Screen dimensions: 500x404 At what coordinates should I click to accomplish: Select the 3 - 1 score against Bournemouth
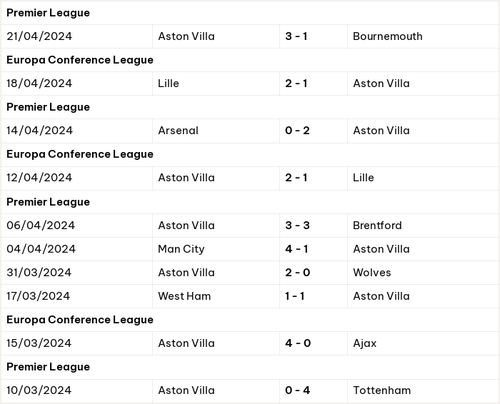tap(296, 36)
